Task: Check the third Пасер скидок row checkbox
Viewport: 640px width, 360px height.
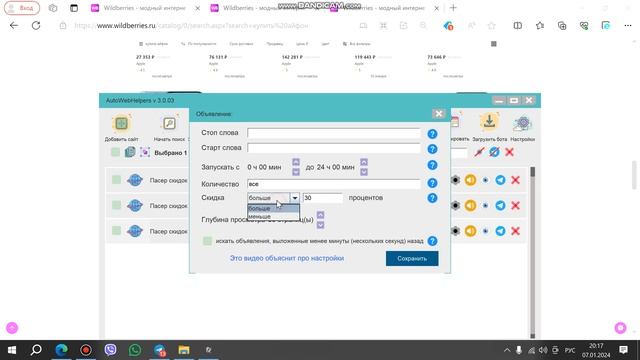Action: pos(116,231)
